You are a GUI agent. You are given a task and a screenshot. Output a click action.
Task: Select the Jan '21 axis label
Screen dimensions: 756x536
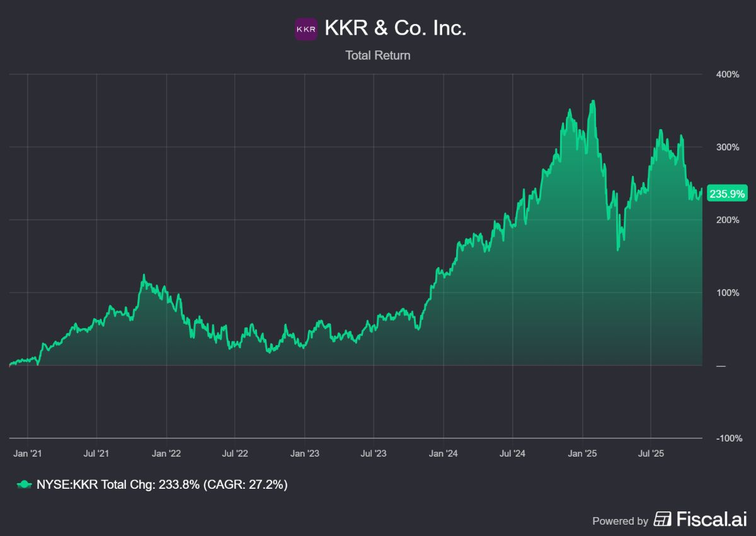[x=28, y=453]
